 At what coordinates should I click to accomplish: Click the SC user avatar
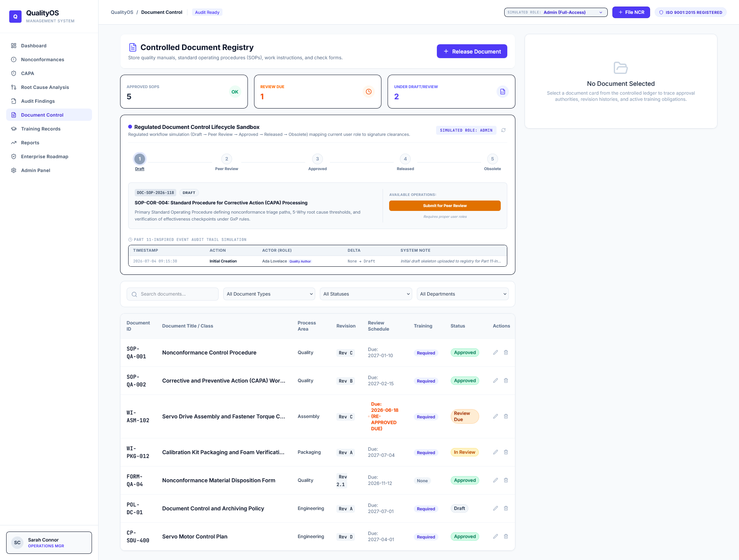(x=17, y=543)
